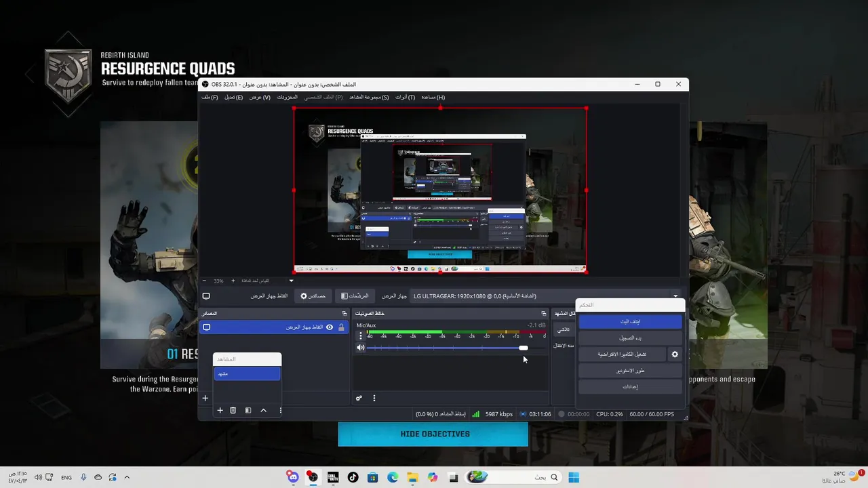Screen dimensions: 868x488
Task: Click the التحكم controls panel title bar
Action: 630,305
